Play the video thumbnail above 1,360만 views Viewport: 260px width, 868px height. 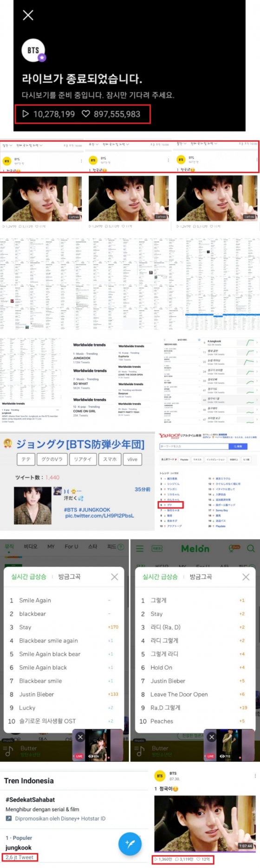[x=205, y=824]
